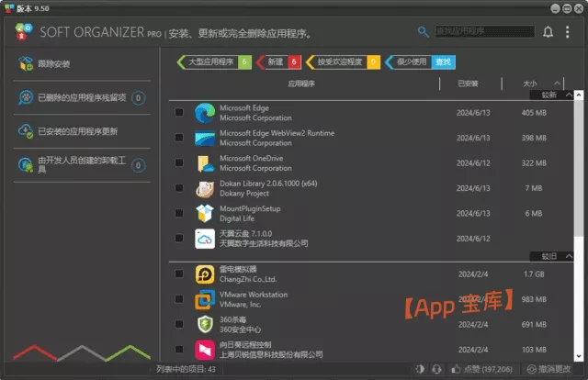Check the MountPluginSetup checkbox
The height and width of the screenshot is (380, 588).
pos(179,213)
